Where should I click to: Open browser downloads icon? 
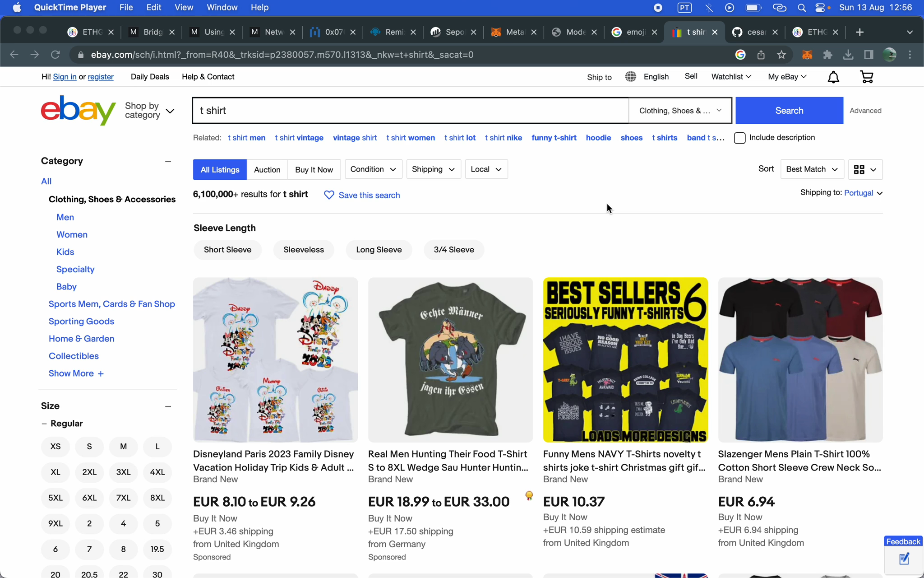click(x=848, y=55)
